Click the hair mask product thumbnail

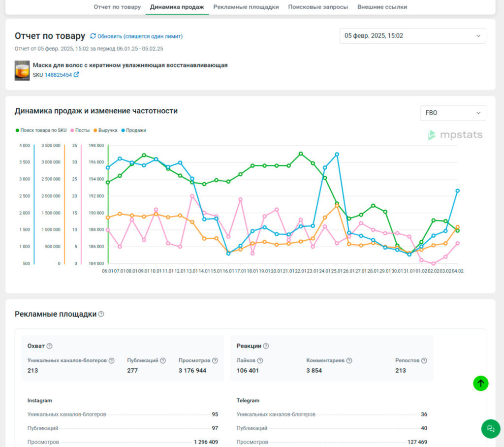22,70
